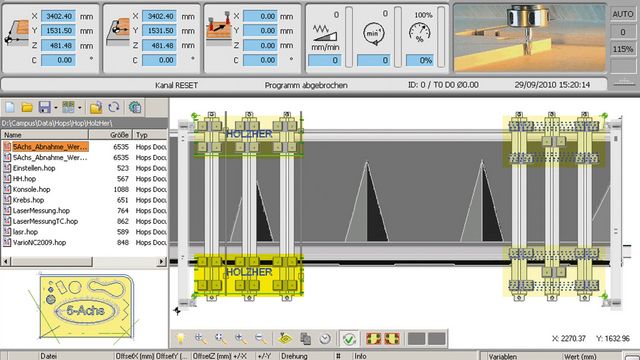Click the zoom in plus magnifier
Image resolution: width=640 pixels, height=360 pixels.
[x=240, y=338]
